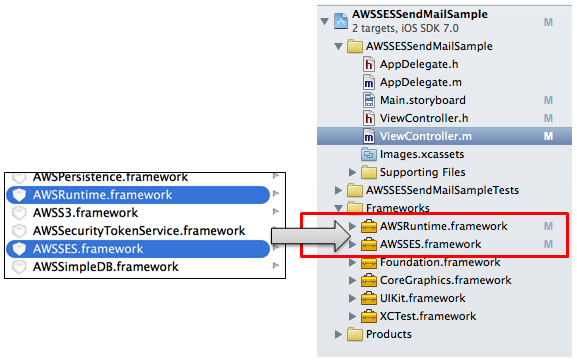The height and width of the screenshot is (363, 577).
Task: Open Main.storyboard file icon
Action: tap(369, 100)
